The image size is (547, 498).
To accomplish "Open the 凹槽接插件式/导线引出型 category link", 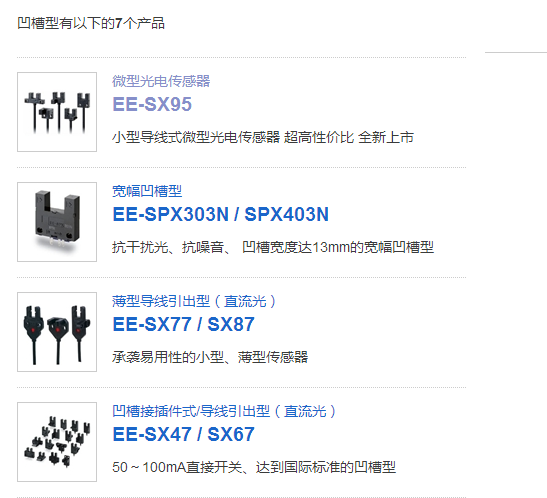I will (224, 411).
